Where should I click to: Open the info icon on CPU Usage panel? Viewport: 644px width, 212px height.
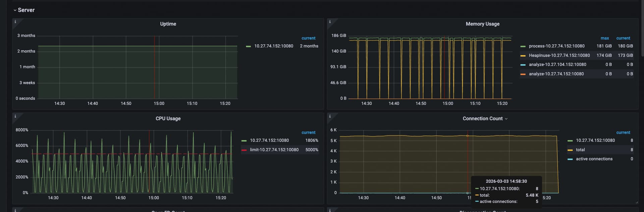pyautogui.click(x=15, y=116)
